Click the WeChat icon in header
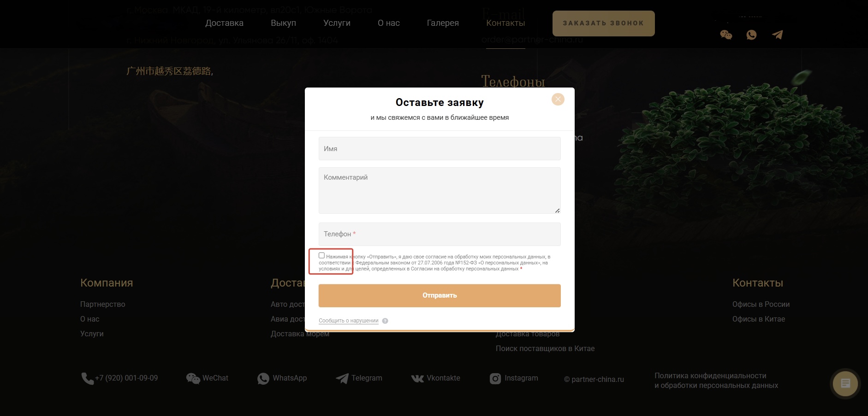This screenshot has width=868, height=416. [x=726, y=35]
